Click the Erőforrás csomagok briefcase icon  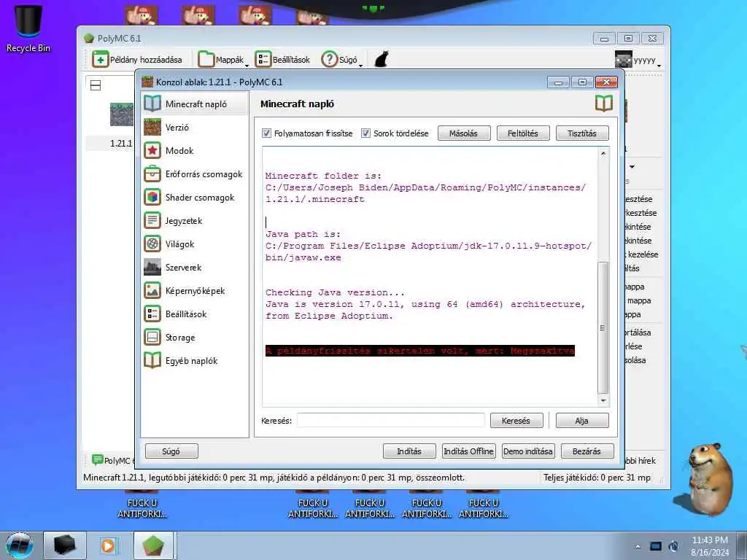point(152,174)
